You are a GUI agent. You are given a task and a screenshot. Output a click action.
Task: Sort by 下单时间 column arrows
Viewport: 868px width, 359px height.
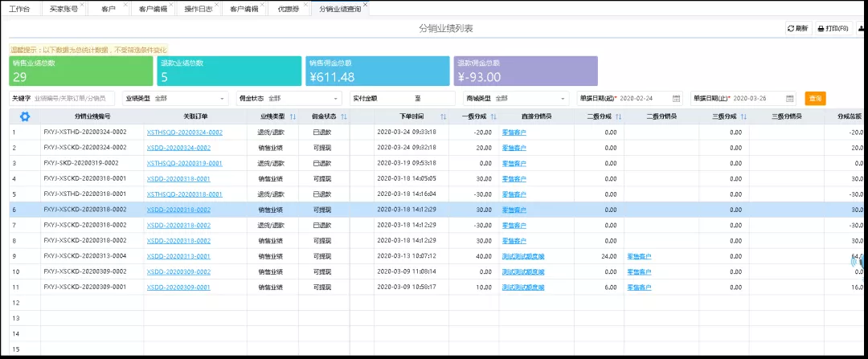443,116
